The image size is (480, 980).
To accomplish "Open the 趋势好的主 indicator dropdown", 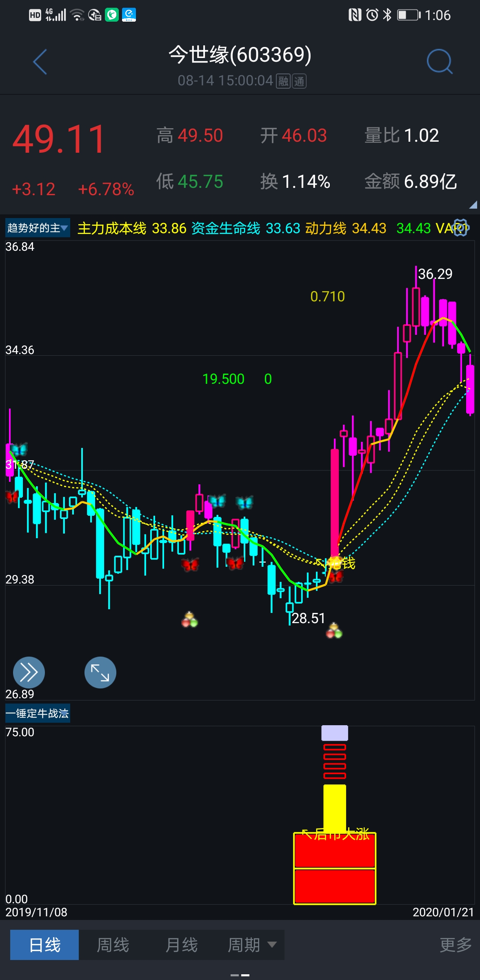I will tap(38, 228).
